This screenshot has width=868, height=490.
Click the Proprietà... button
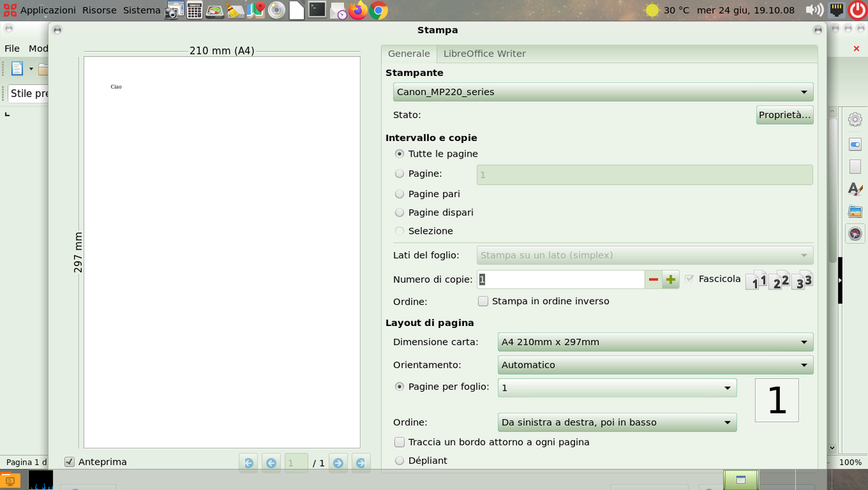(x=785, y=115)
